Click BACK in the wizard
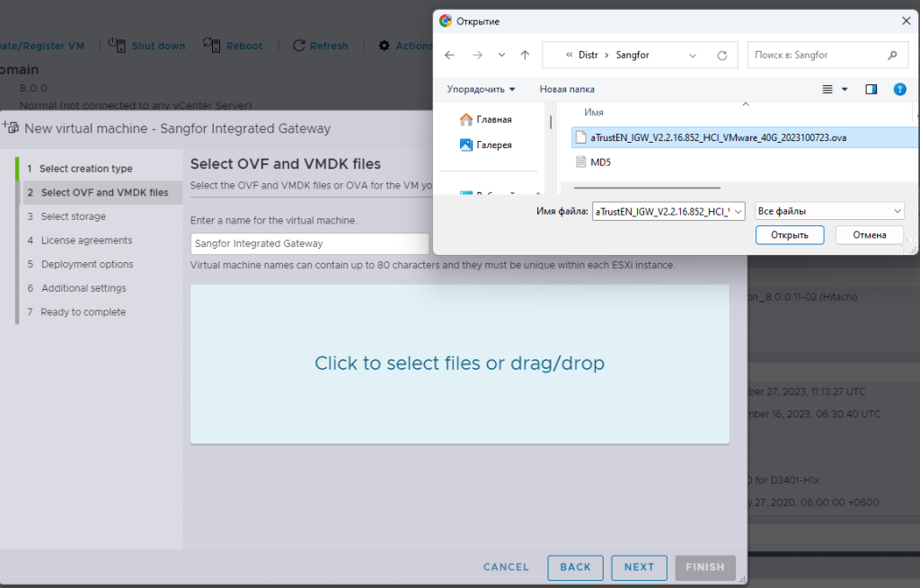Screen dimensions: 920x588 (x=576, y=567)
